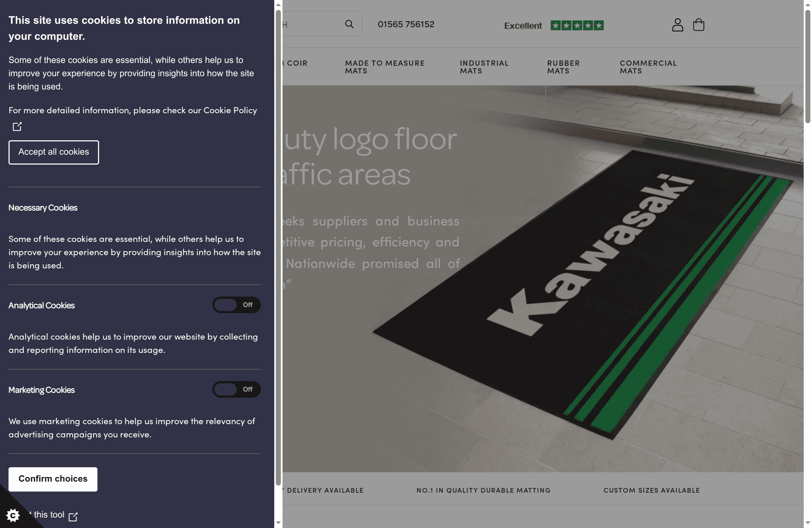The image size is (812, 528).
Task: Open the shopping bag icon
Action: click(698, 25)
